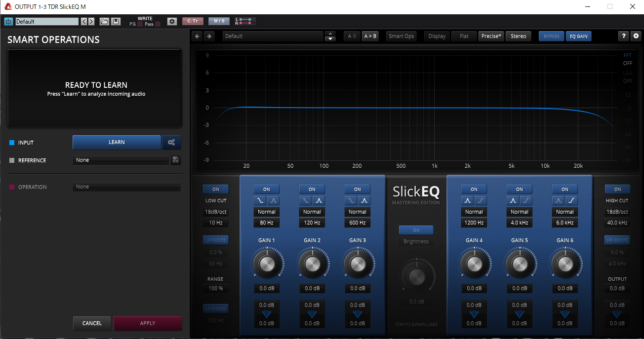Open the Learn settings gear icon
Screen dimensions: 644x339
coord(171,143)
